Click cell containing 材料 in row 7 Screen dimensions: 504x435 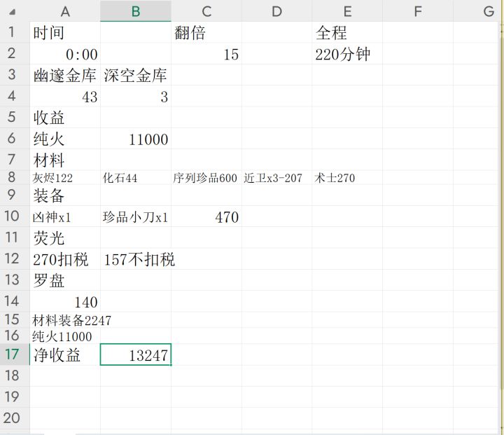pos(65,160)
